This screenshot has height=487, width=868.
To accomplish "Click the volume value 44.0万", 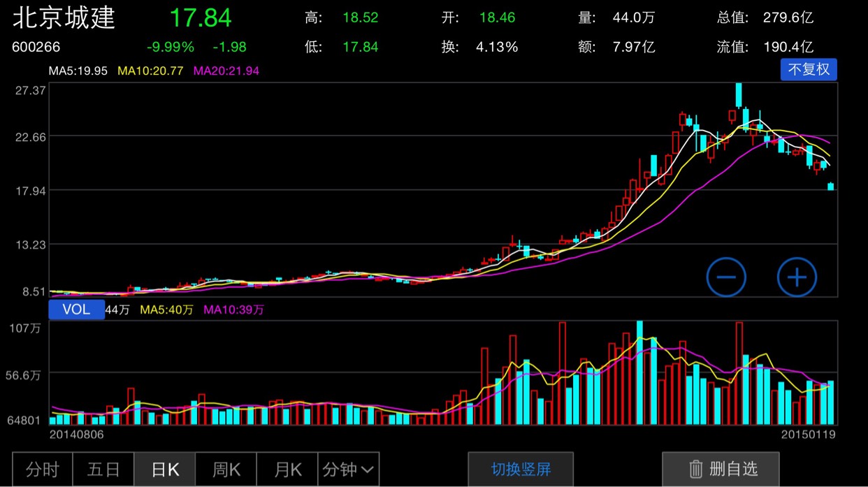I will [x=634, y=17].
